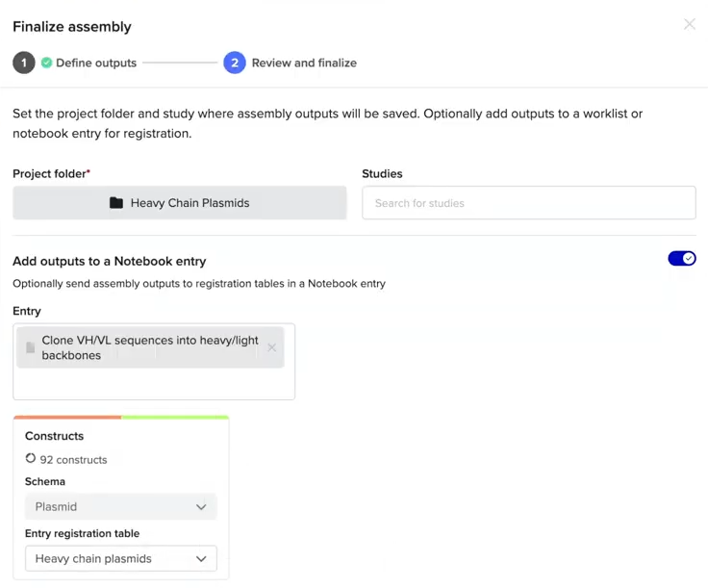Image resolution: width=708 pixels, height=588 pixels.
Task: Click the empty area in Entry box
Action: point(154,385)
